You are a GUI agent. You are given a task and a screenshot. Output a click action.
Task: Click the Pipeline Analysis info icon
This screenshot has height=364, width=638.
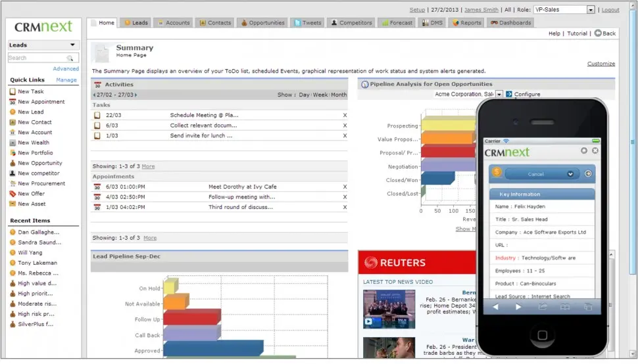[364, 84]
